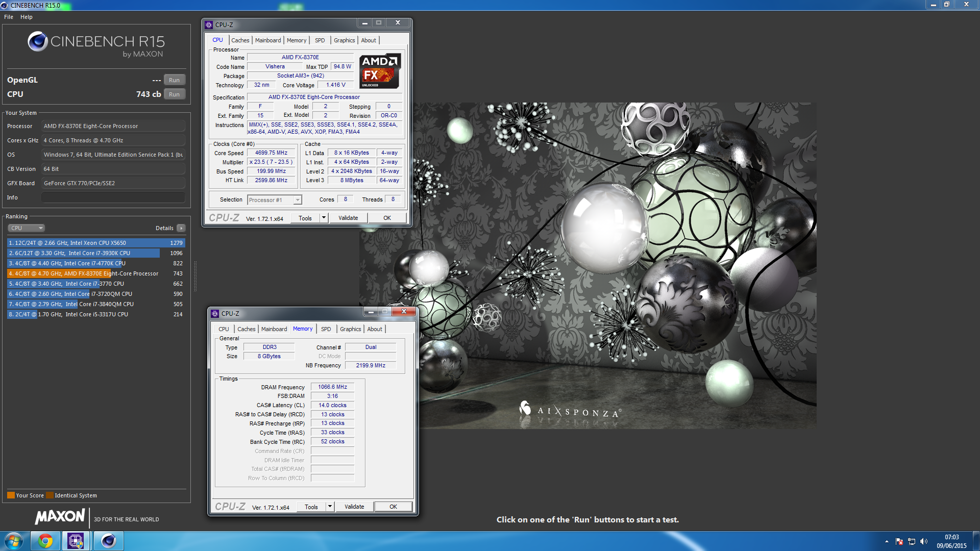
Task: Show hidden system tray icons
Action: point(887,541)
